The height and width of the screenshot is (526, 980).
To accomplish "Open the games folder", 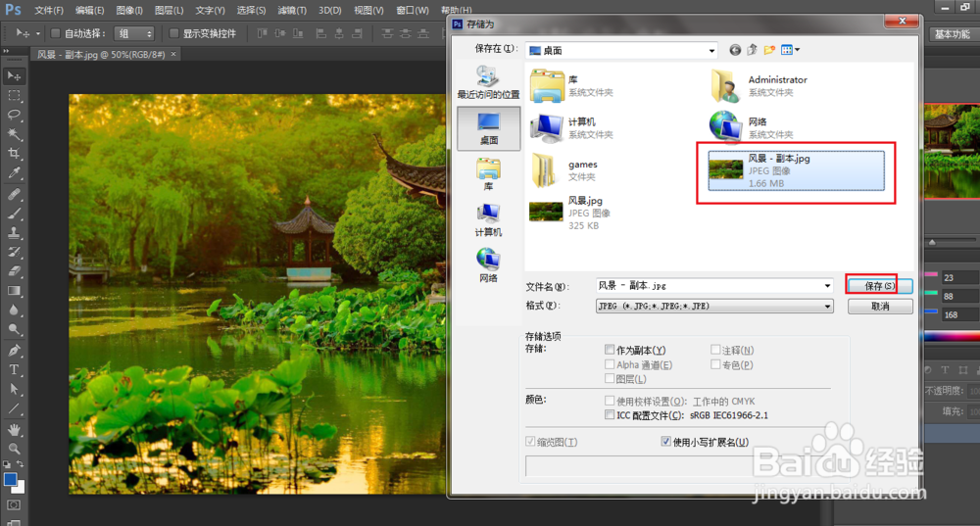I will pos(563,169).
